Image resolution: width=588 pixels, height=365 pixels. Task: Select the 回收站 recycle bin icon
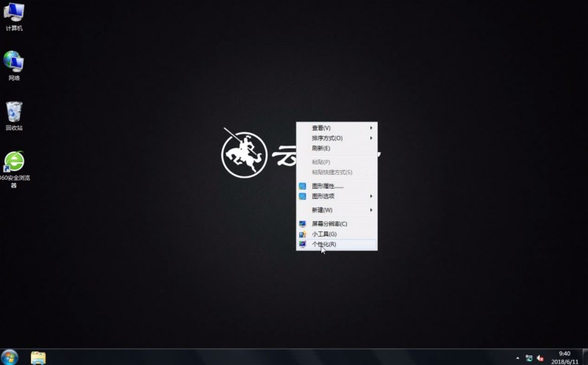coord(14,116)
